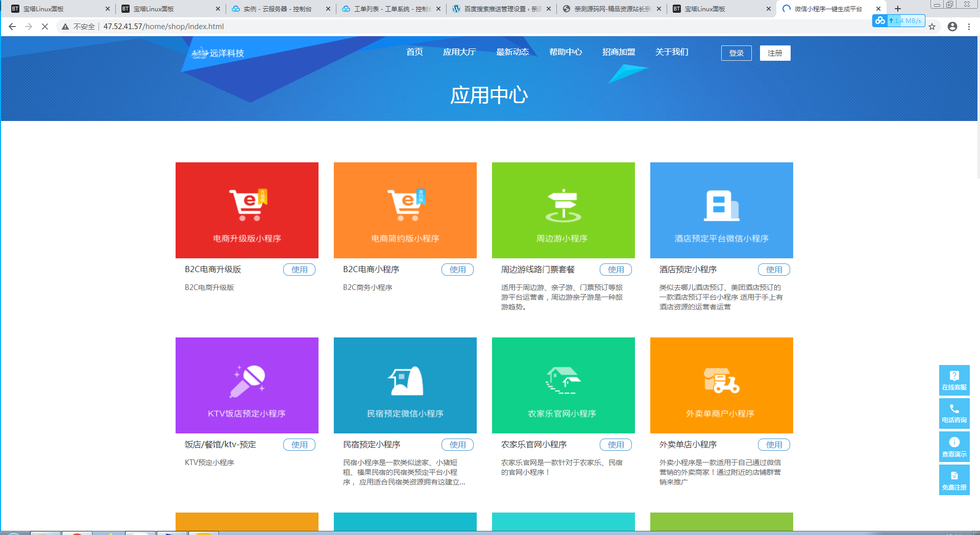The height and width of the screenshot is (535, 980).
Task: Click the 在线客服 online support icon
Action: (954, 380)
